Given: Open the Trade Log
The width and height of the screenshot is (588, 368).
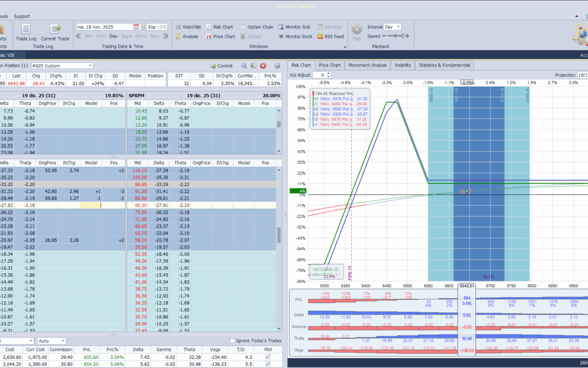Looking at the screenshot, I should pos(26,32).
